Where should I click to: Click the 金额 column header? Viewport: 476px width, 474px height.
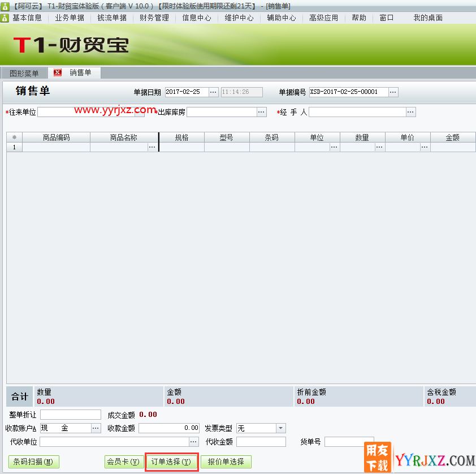coord(453,137)
